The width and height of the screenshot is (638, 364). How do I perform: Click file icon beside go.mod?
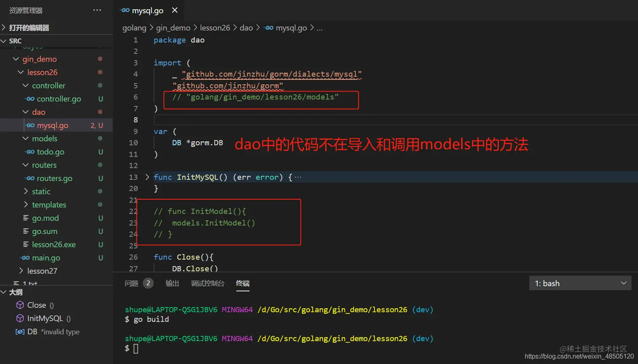pos(26,218)
